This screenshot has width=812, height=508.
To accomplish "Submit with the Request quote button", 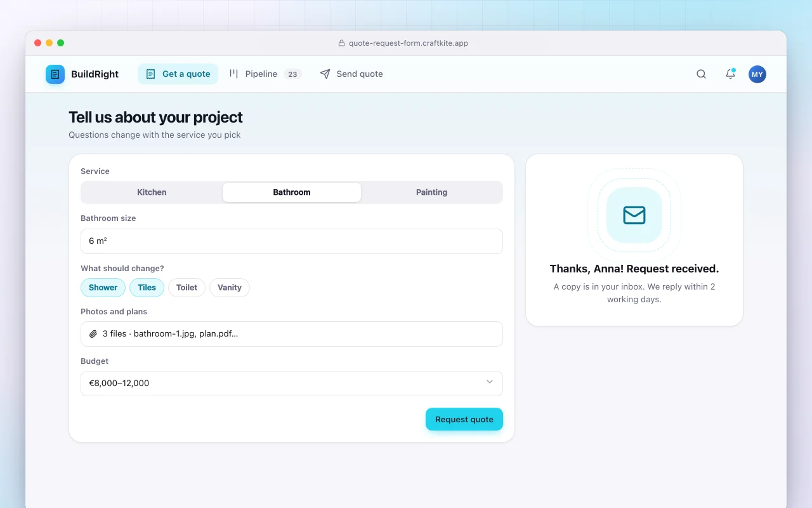I will (x=464, y=419).
